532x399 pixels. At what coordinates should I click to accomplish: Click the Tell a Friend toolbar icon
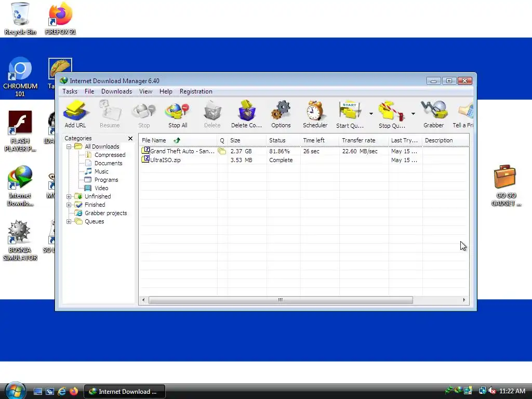463,114
